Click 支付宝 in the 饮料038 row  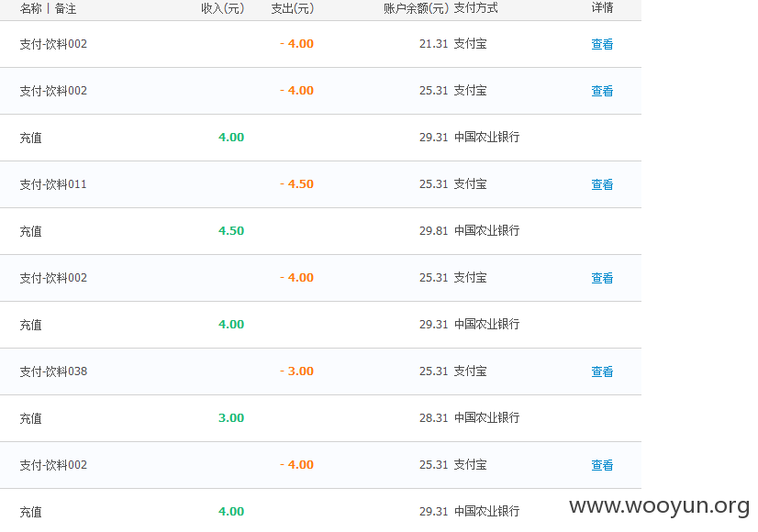[470, 371]
